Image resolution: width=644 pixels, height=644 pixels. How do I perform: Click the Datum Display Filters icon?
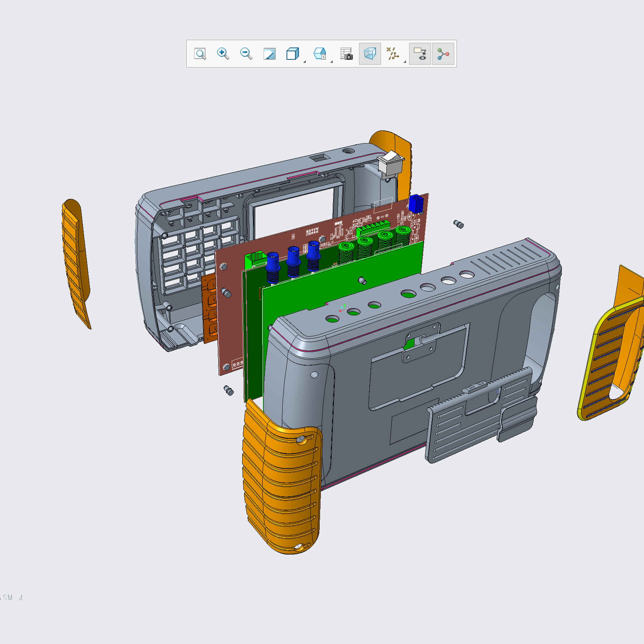(x=393, y=54)
